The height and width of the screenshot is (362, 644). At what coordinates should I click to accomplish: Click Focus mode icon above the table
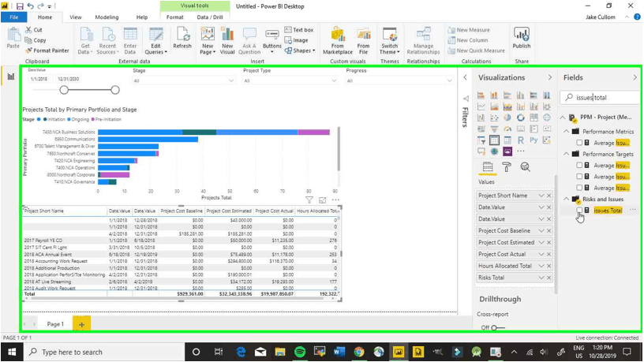click(323, 200)
